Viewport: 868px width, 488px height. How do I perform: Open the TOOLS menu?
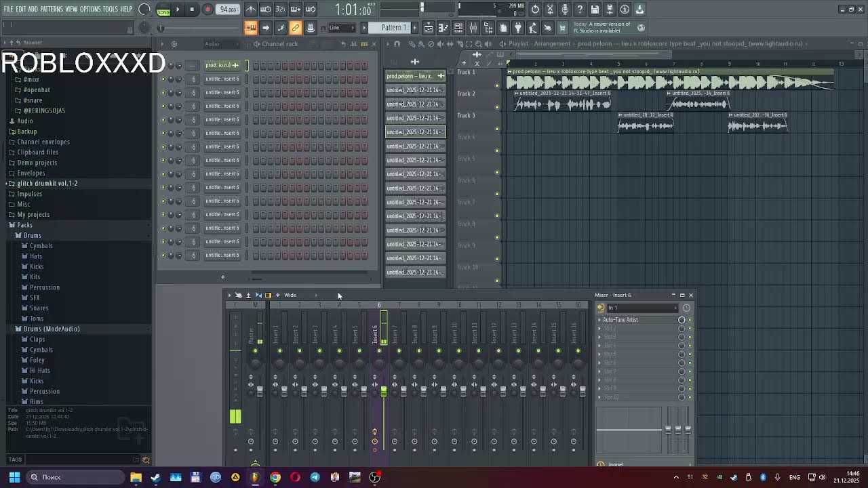111,9
